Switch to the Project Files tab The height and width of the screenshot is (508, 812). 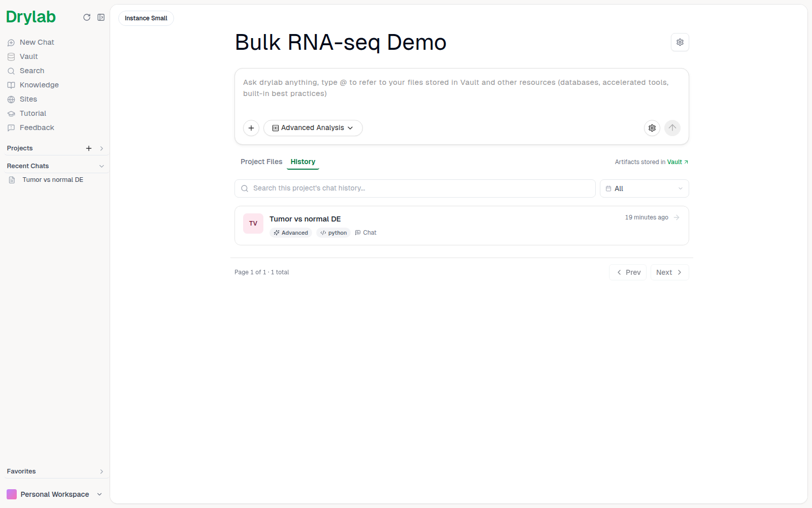(x=261, y=162)
